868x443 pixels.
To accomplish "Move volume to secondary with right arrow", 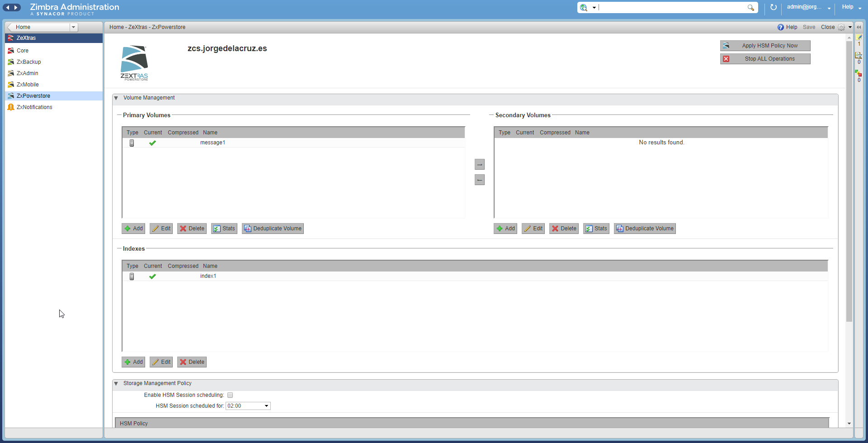I will [480, 164].
